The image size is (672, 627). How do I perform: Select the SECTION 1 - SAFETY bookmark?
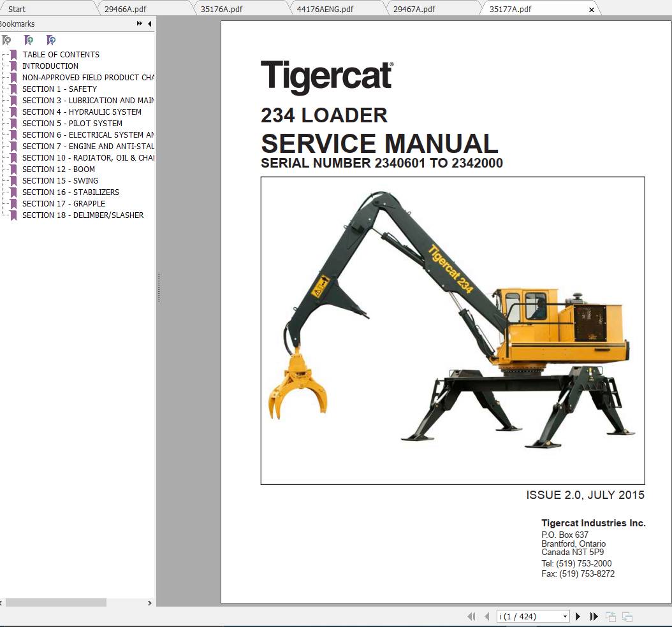tap(59, 89)
